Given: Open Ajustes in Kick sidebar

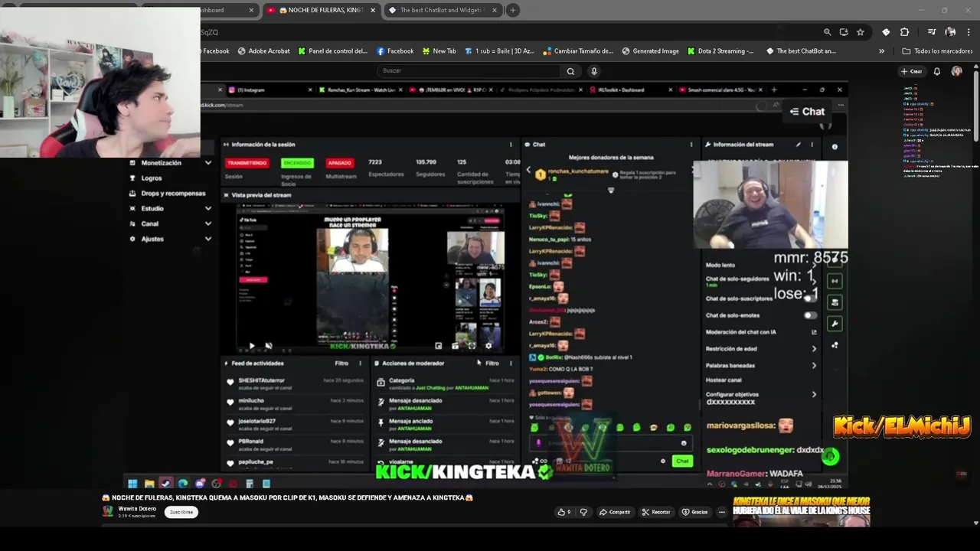Looking at the screenshot, I should 152,239.
